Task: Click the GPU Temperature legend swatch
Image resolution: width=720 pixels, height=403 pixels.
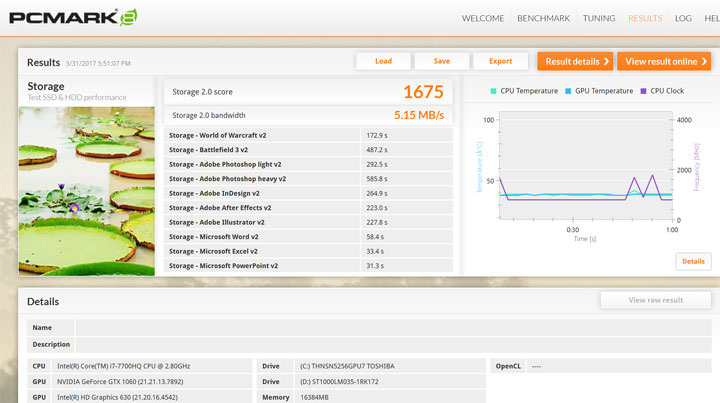Action: pyautogui.click(x=569, y=91)
